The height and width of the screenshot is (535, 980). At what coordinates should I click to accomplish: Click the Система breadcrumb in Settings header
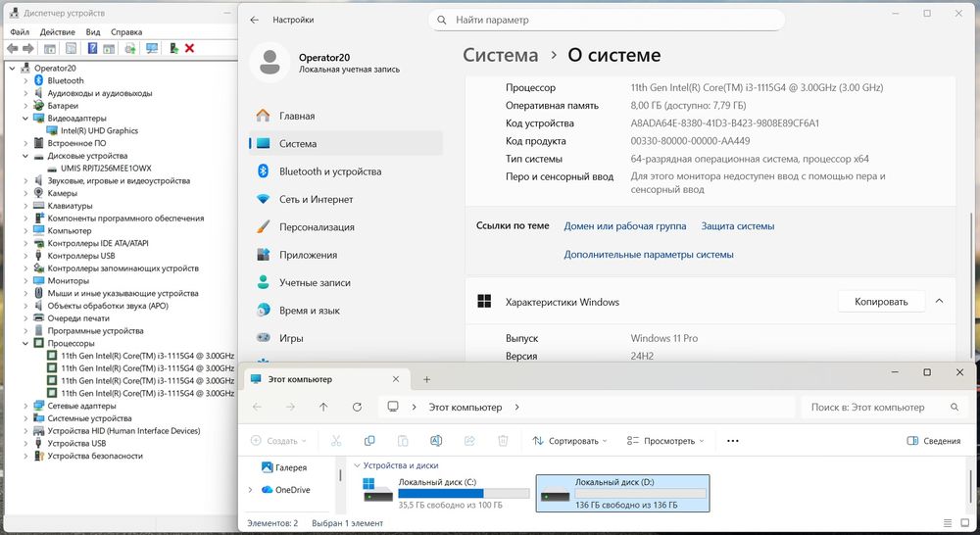[500, 55]
